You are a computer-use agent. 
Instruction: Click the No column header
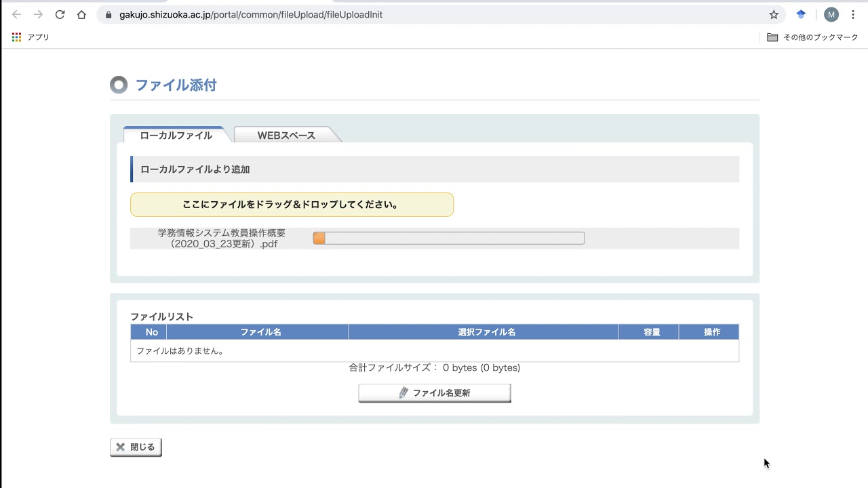tap(149, 332)
